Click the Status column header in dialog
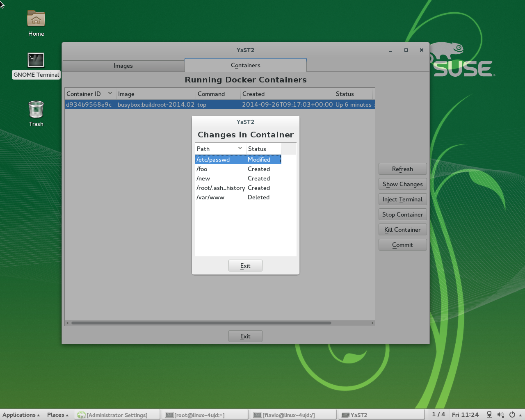Screen dimensions: 525x420 [264, 149]
